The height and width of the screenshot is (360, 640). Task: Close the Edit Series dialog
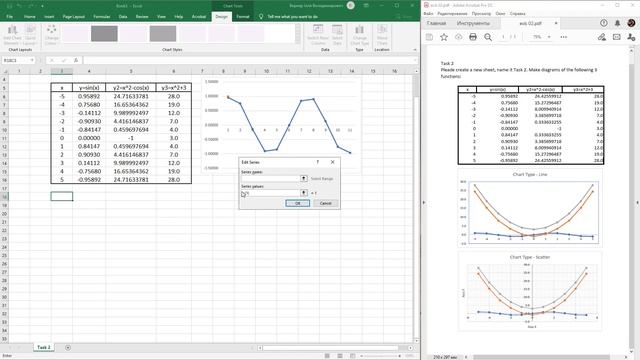tap(332, 162)
